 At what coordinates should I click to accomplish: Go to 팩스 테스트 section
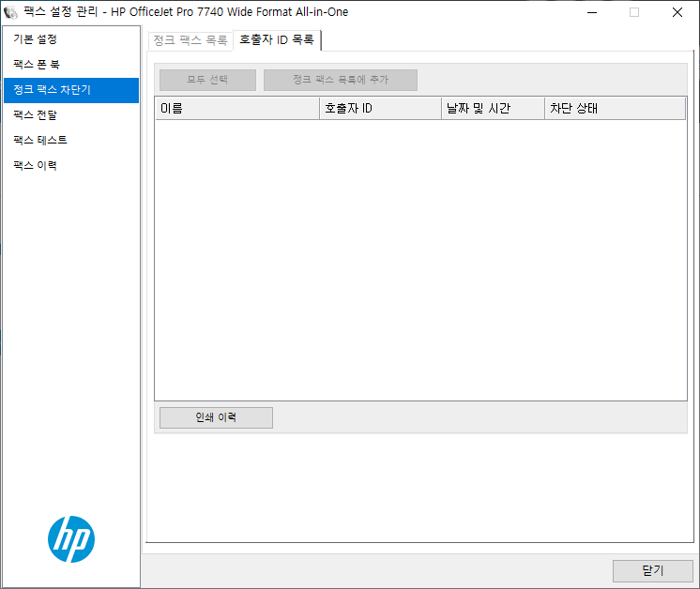click(71, 141)
